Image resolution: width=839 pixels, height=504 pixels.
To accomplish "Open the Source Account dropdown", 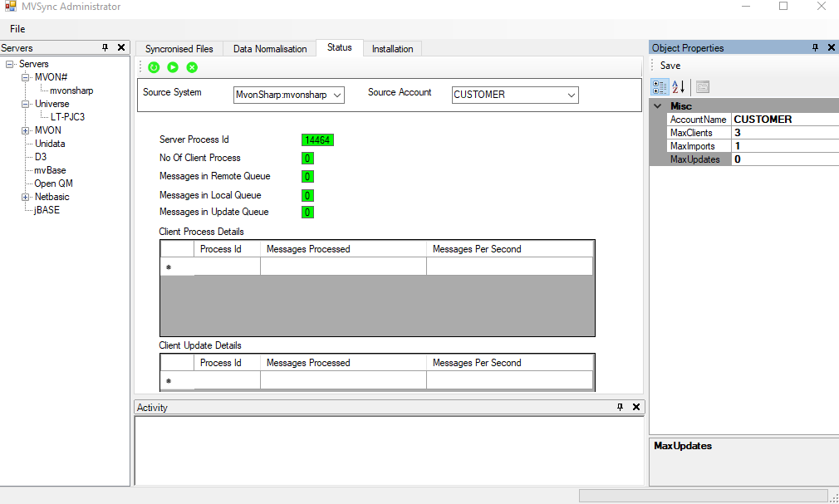I will pyautogui.click(x=572, y=95).
